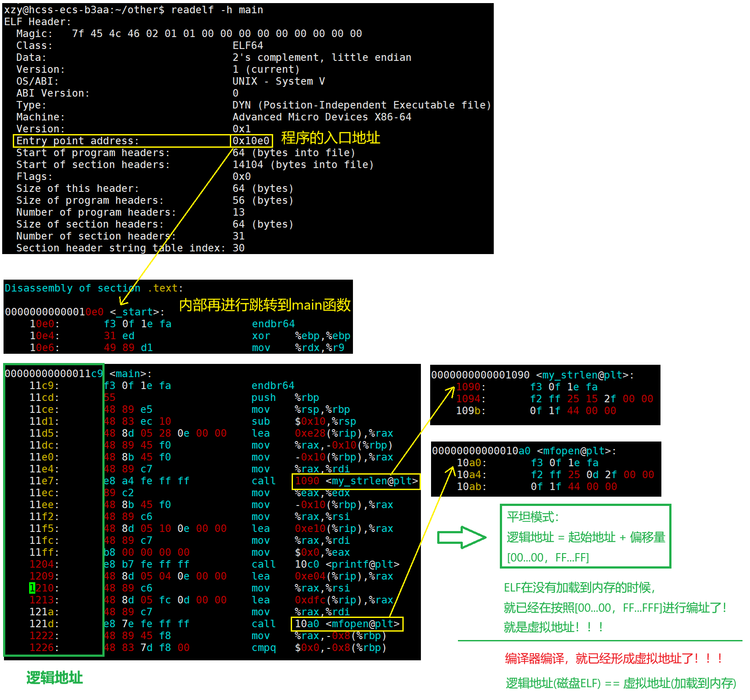750x700 pixels.
Task: Click '2's complement, little endian' value
Action: [322, 57]
